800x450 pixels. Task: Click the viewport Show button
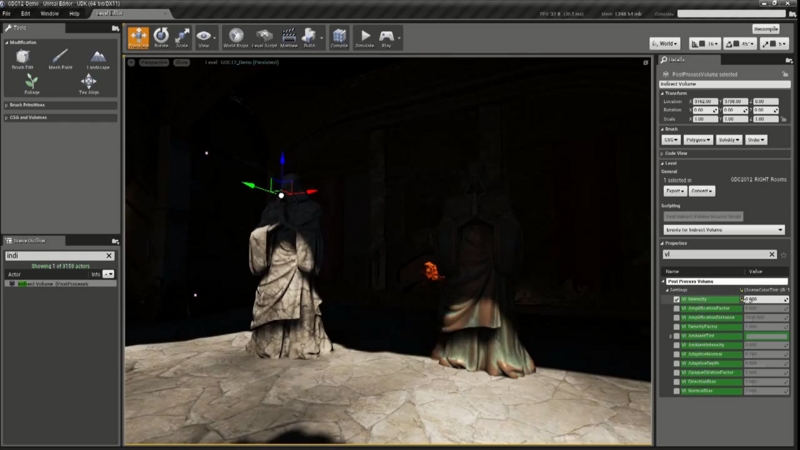[x=182, y=62]
